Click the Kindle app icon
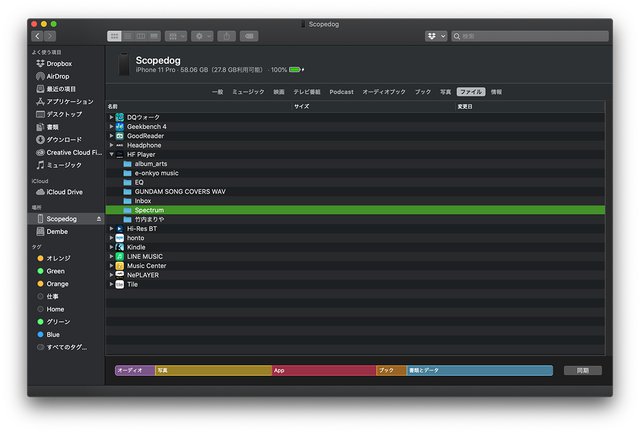Viewport: 640px width, 433px height. click(x=119, y=247)
